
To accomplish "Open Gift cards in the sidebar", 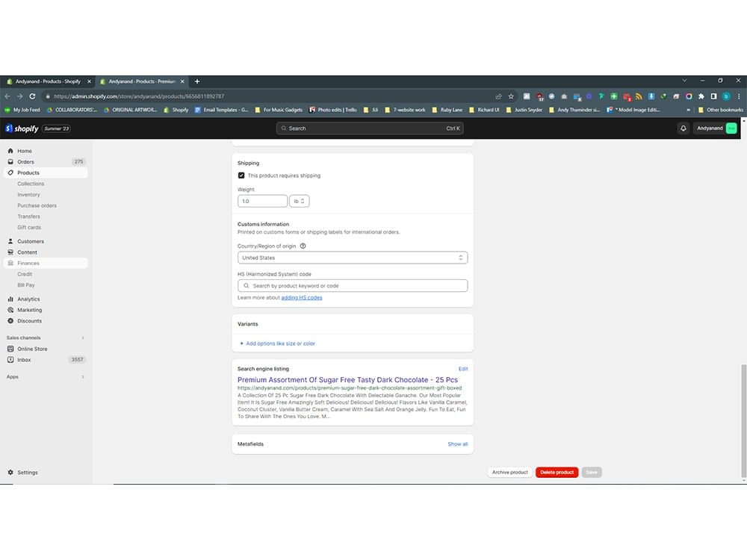I will (29, 228).
